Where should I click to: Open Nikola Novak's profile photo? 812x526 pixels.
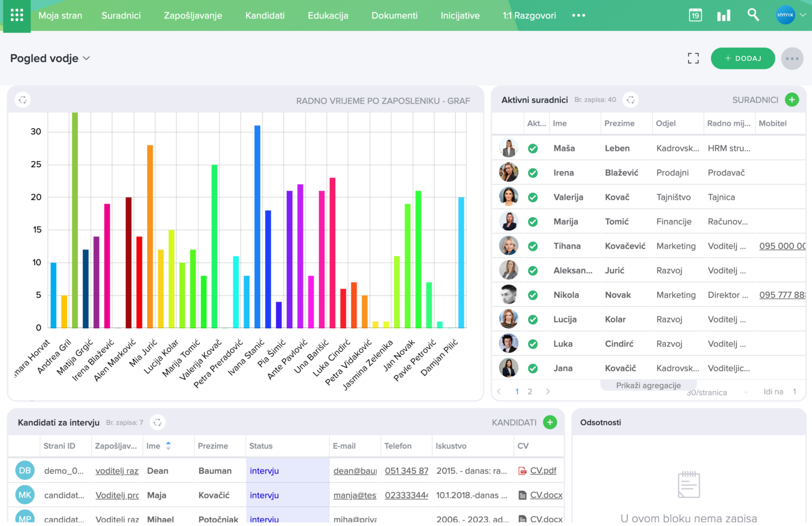pyautogui.click(x=508, y=295)
